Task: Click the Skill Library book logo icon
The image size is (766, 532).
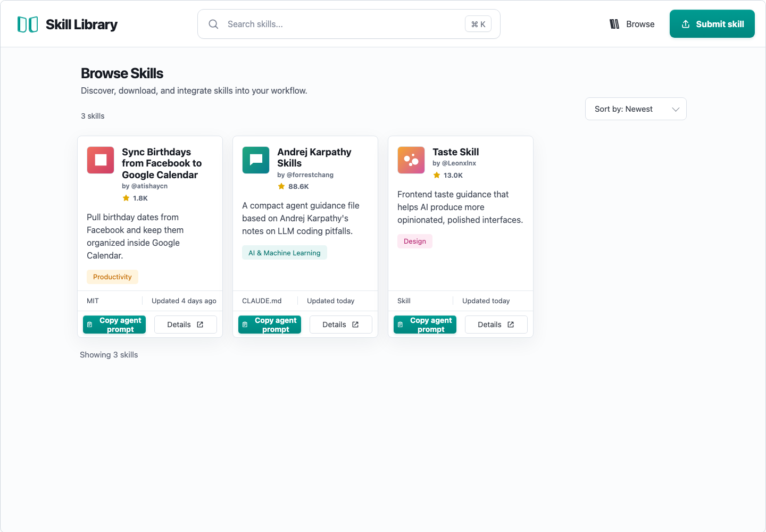Action: pyautogui.click(x=28, y=24)
